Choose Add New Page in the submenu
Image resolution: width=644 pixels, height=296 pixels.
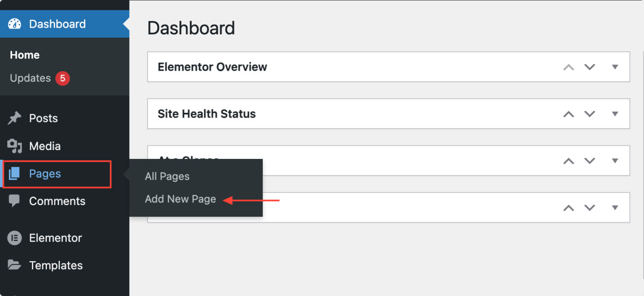pos(180,199)
